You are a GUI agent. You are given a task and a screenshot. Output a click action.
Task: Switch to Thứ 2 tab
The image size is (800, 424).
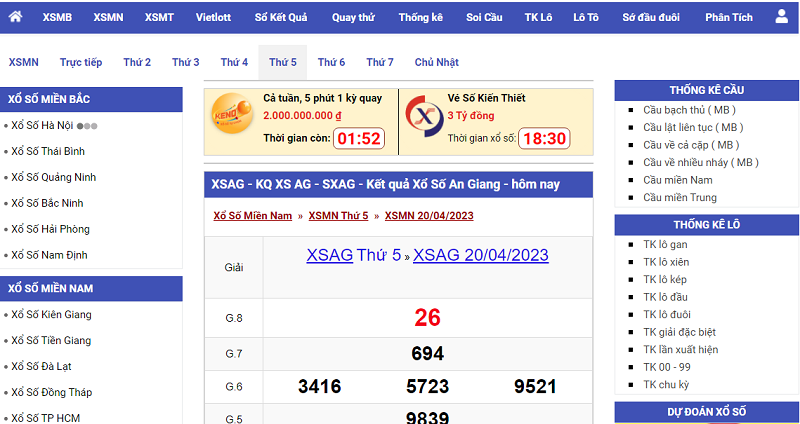[x=137, y=62]
